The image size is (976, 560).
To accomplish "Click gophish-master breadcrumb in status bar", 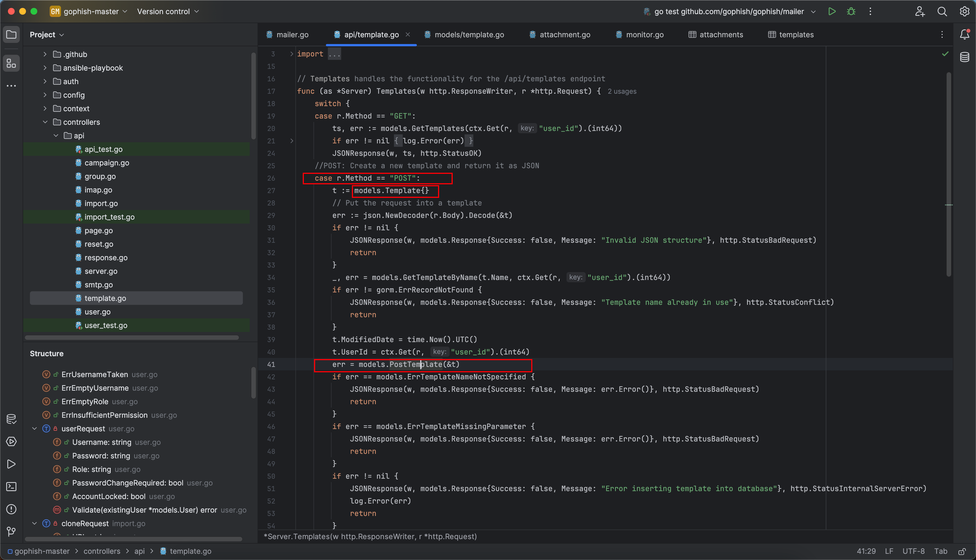I will (x=39, y=551).
